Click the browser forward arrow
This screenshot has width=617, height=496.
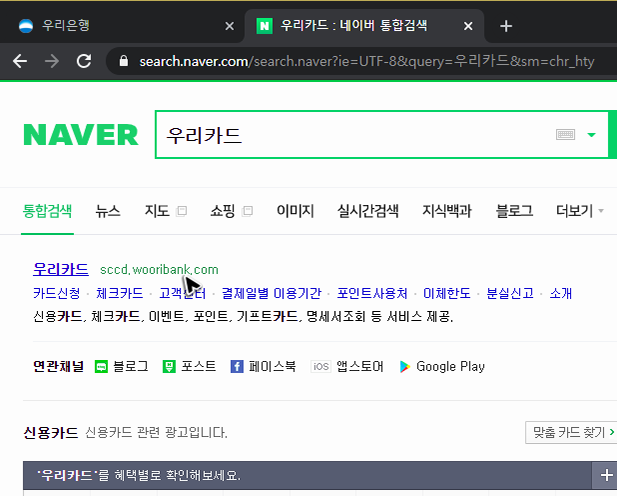pos(52,61)
